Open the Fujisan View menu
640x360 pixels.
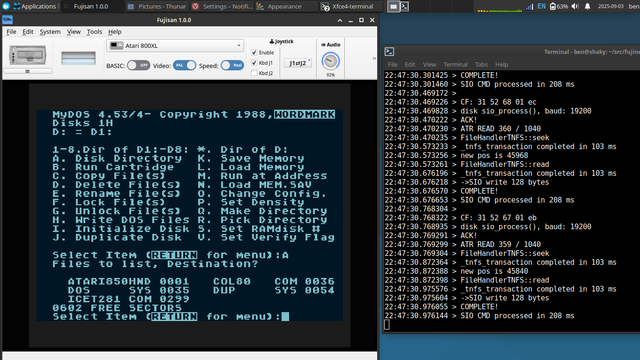(x=74, y=32)
